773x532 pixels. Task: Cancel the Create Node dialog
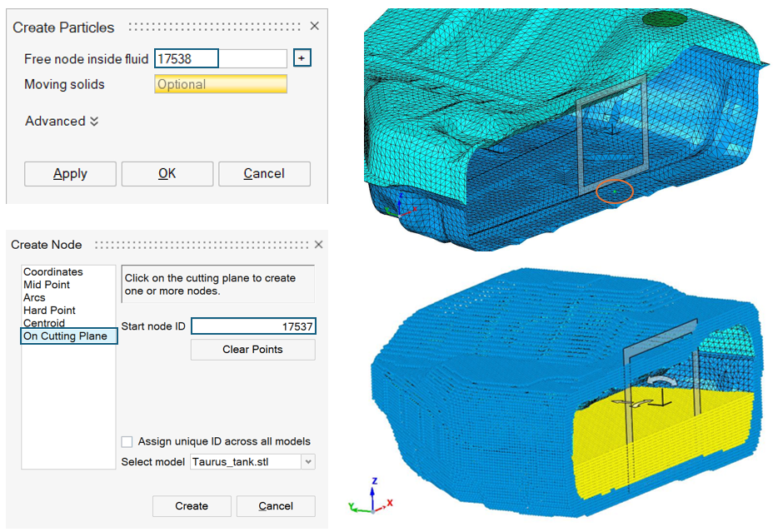276,506
